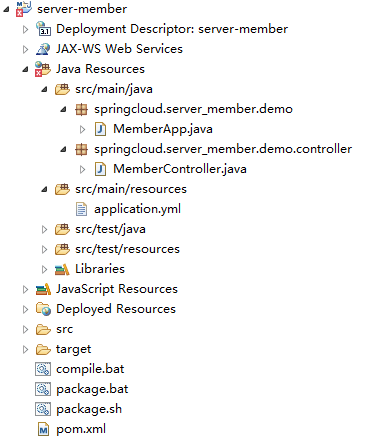This screenshot has height=441, width=383.
Task: Click the package.bat file icon
Action: coord(43,389)
